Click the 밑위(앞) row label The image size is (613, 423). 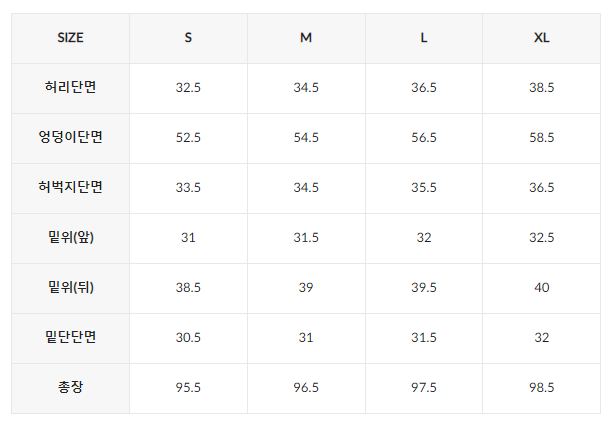coord(71,237)
